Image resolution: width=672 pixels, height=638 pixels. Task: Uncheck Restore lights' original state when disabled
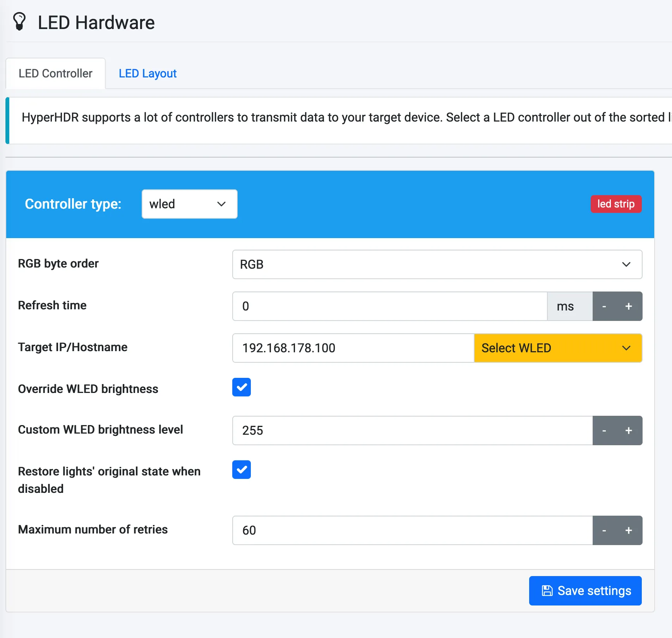click(241, 470)
